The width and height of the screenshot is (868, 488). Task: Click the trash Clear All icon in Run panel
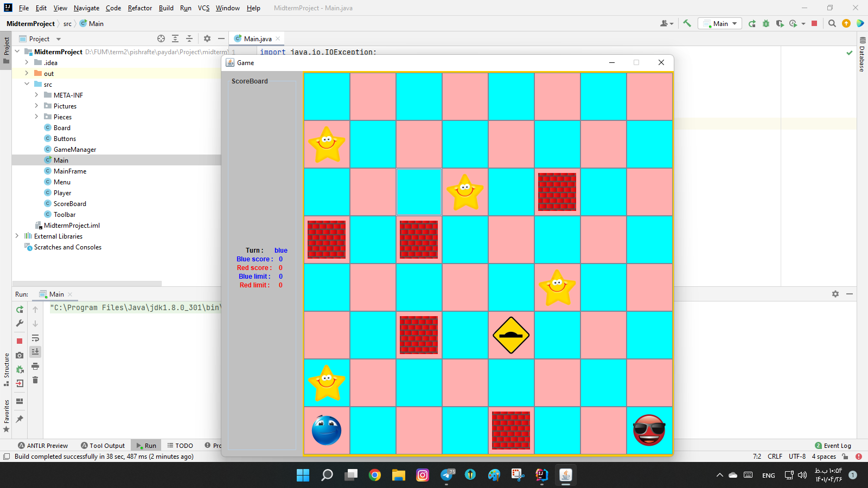tap(35, 380)
